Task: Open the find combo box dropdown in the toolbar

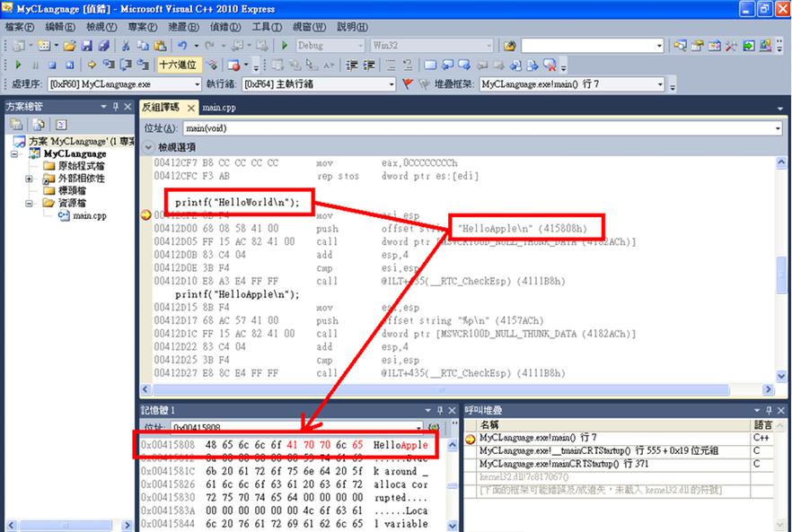Action: [659, 46]
